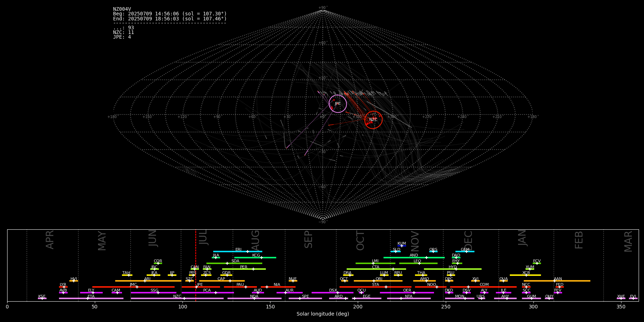Click the Solar longitude (deg) axis label
Viewport: 644px width, 322px height.
pyautogui.click(x=323, y=314)
